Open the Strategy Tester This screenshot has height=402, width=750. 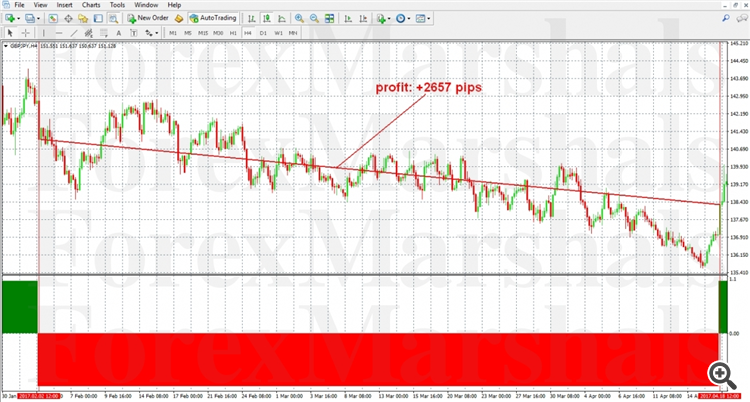(113, 19)
